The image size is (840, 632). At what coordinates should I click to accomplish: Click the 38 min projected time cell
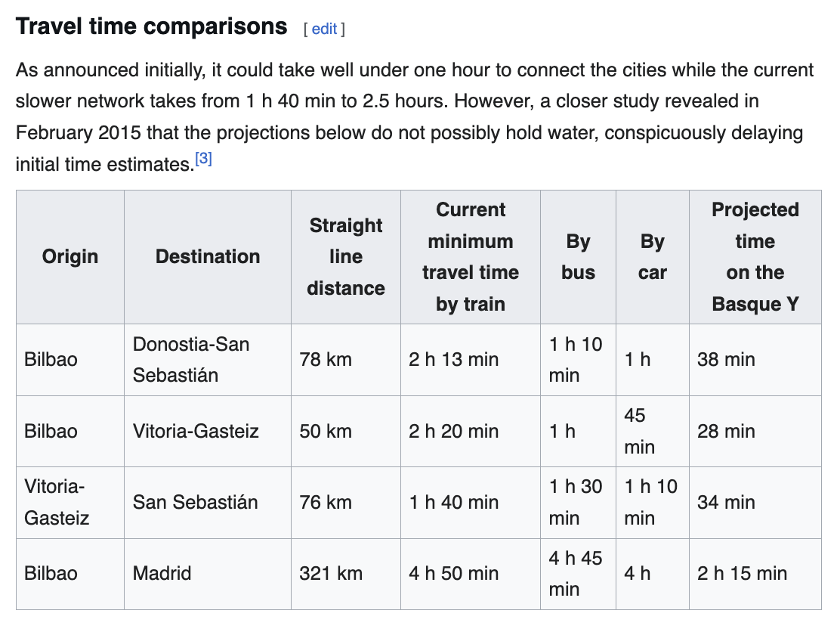(726, 360)
